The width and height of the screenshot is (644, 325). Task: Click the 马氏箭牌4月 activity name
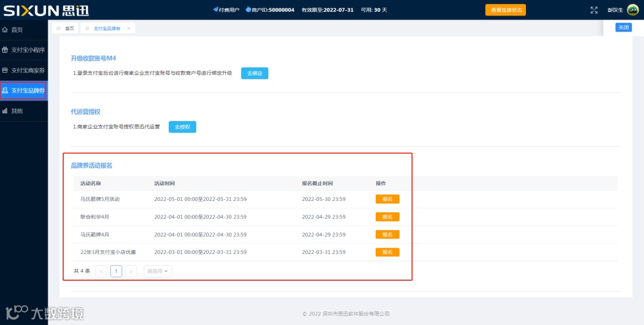tap(95, 234)
